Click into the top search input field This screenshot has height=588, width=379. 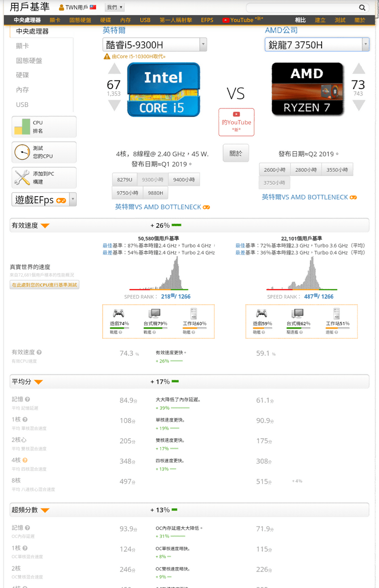point(302,8)
